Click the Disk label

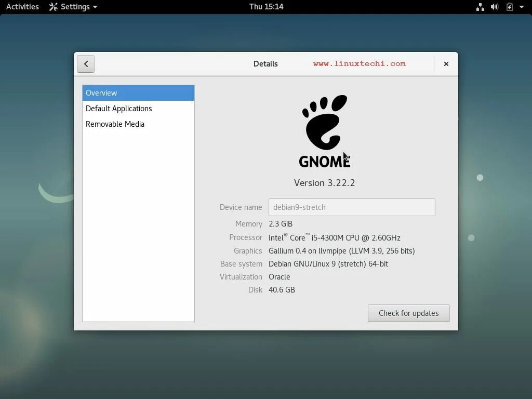pyautogui.click(x=255, y=290)
